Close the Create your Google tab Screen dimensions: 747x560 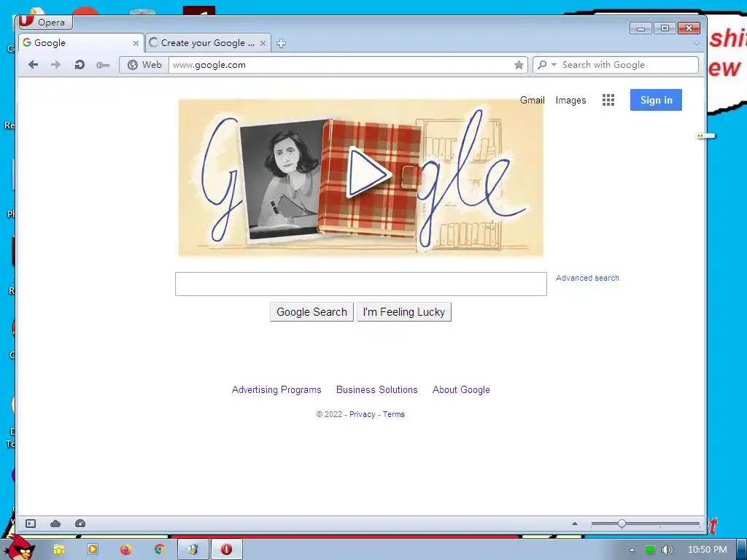coord(263,43)
